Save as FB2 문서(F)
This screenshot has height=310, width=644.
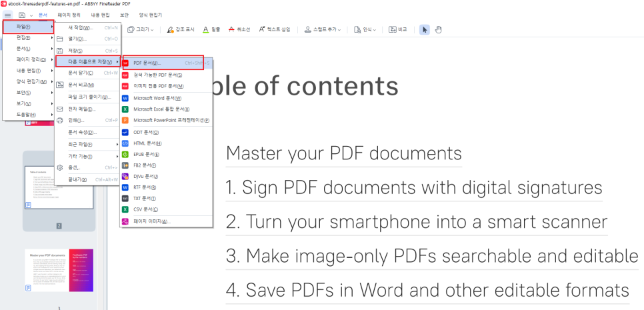click(167, 165)
